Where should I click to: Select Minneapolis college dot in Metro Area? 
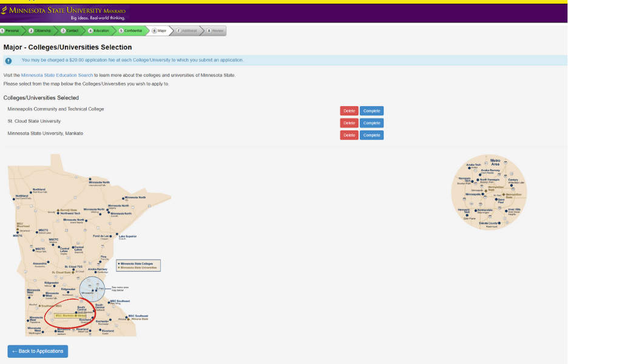[x=483, y=194]
